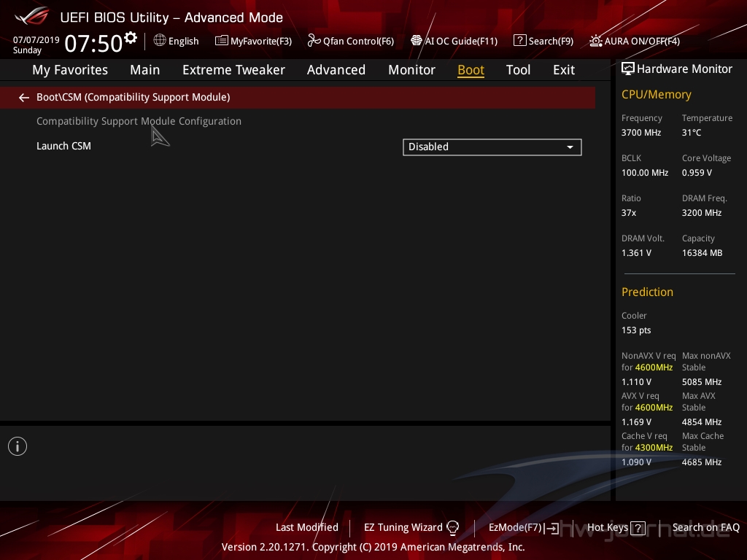Click the 153 pts cooler score

click(636, 330)
